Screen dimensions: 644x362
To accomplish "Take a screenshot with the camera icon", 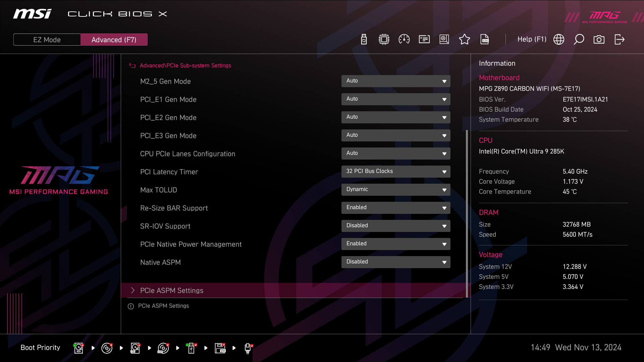I will (599, 40).
